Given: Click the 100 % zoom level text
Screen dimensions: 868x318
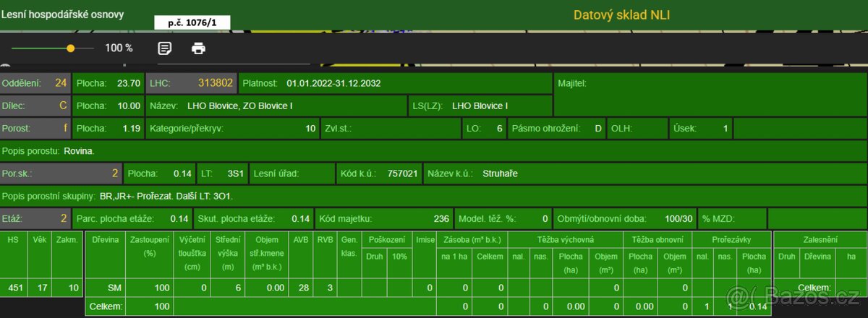Looking at the screenshot, I should [119, 48].
